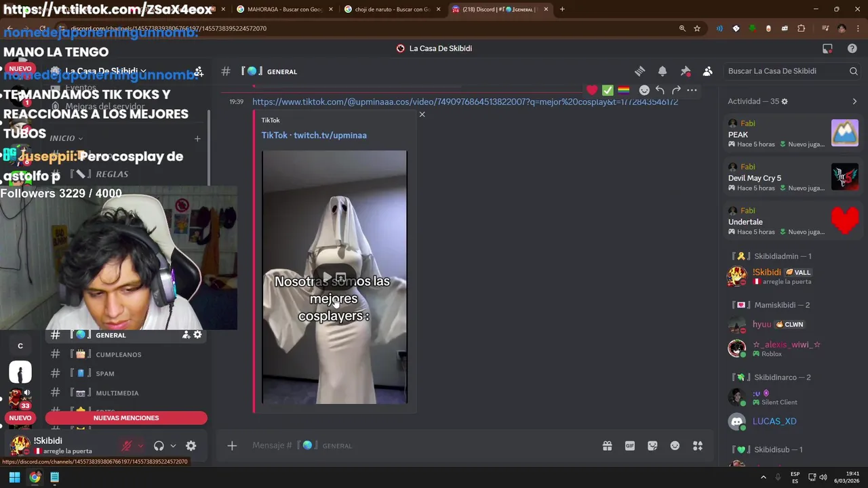The image size is (868, 488).
Task: Open Fabi's Undertale activity card
Action: click(x=792, y=221)
